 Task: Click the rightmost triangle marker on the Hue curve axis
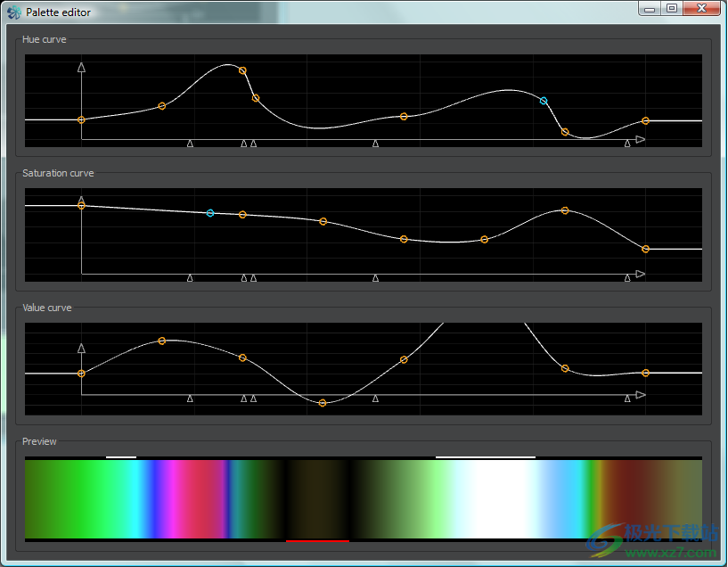[x=627, y=144]
